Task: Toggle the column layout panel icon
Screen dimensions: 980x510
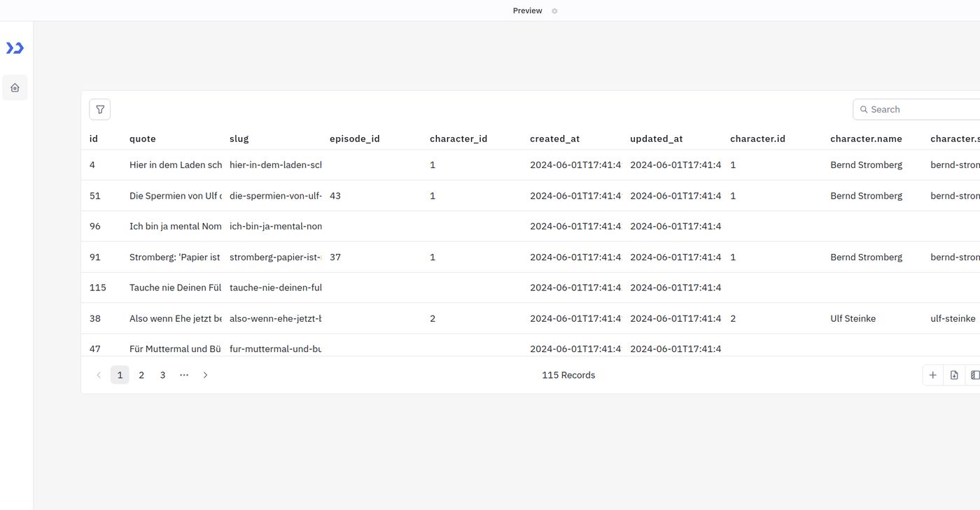Action: (974, 375)
